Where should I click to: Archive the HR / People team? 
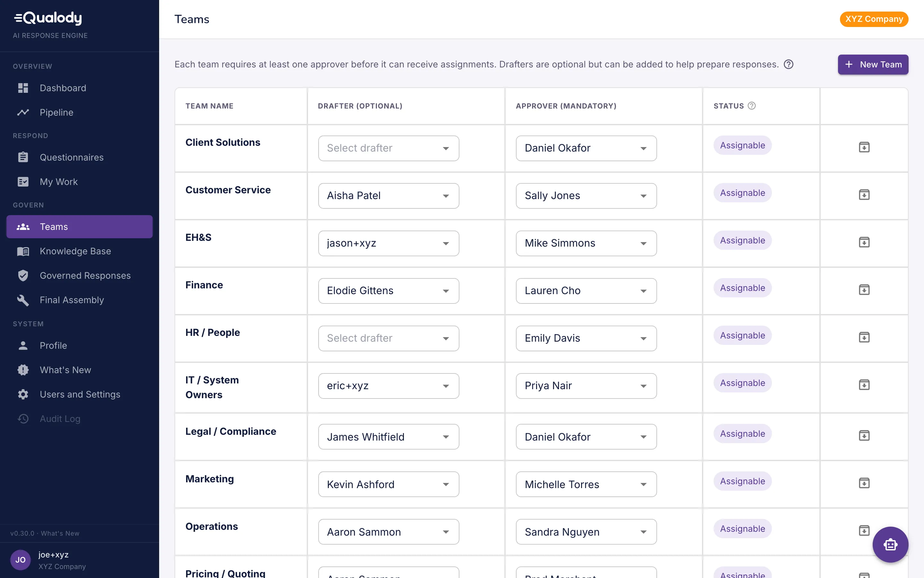(x=864, y=337)
